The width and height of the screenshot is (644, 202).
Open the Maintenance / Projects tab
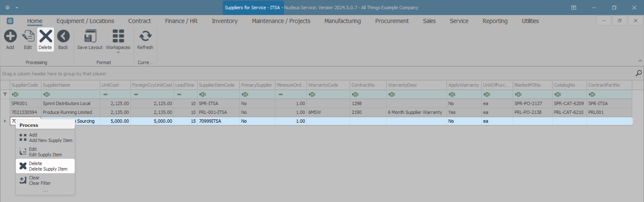(x=281, y=21)
